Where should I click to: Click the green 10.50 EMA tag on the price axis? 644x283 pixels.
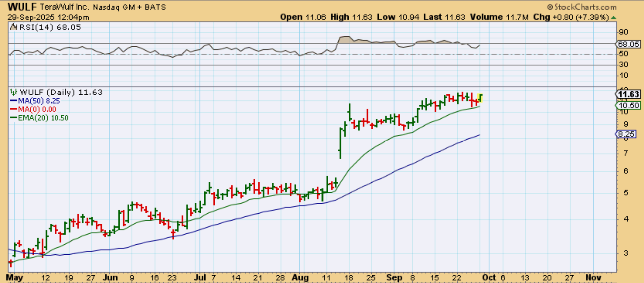coord(628,106)
